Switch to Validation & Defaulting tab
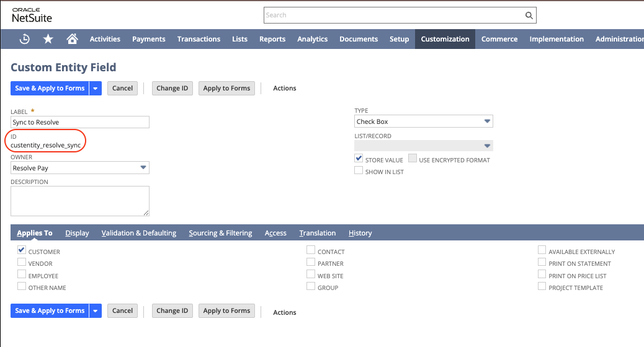The width and height of the screenshot is (644, 347). tap(139, 233)
